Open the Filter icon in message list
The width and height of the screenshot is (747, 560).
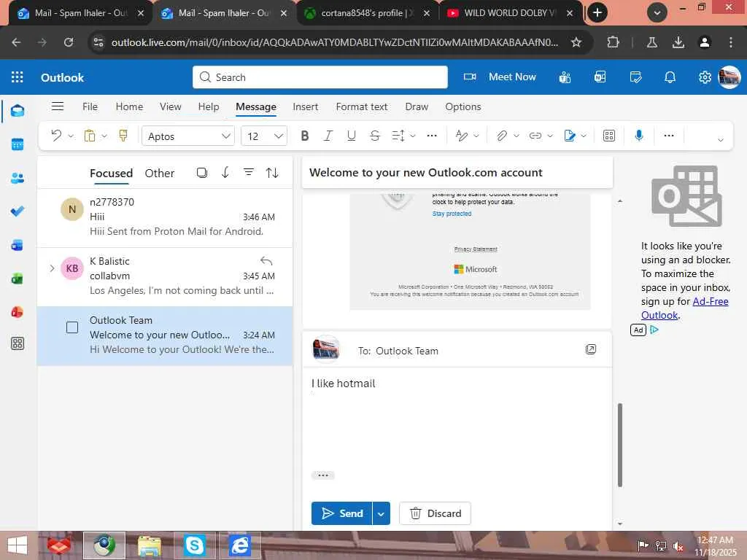(249, 172)
